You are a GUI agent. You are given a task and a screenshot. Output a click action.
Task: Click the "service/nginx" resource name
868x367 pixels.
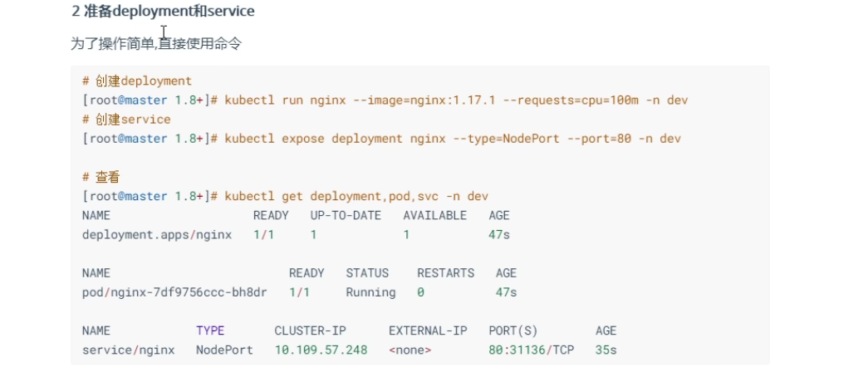pos(129,350)
